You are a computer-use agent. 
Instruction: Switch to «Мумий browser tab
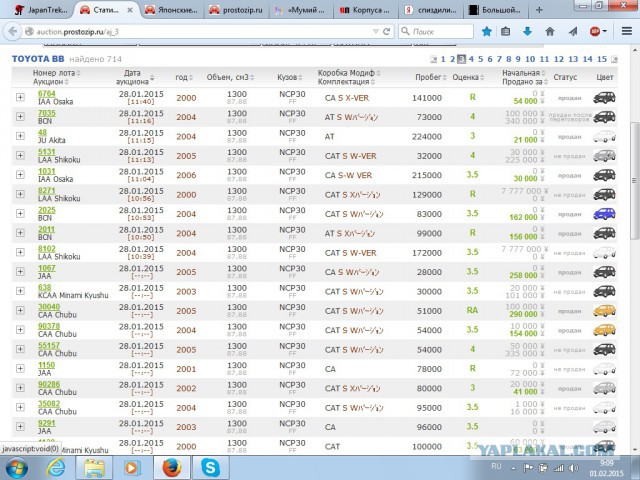pos(301,10)
